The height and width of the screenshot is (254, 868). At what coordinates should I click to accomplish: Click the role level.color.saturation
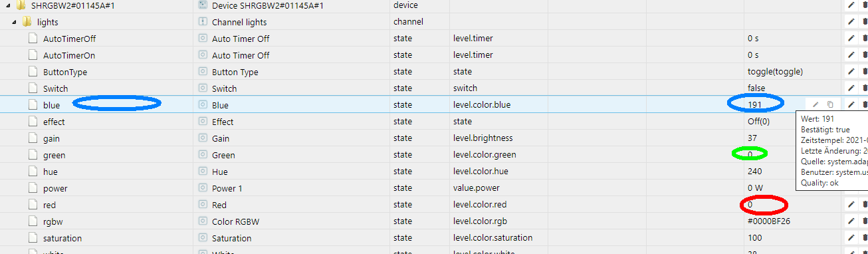493,238
